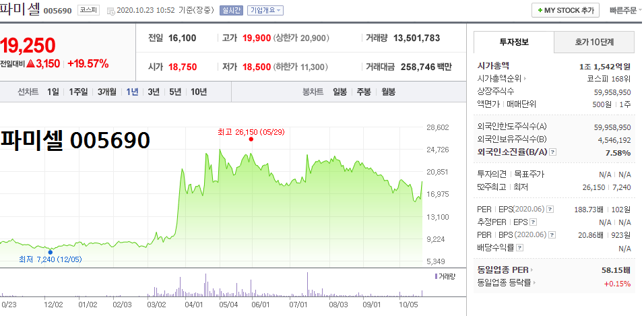Click the +0.15% 동일업종 등락률 value
The height and width of the screenshot is (316, 644).
(x=617, y=284)
